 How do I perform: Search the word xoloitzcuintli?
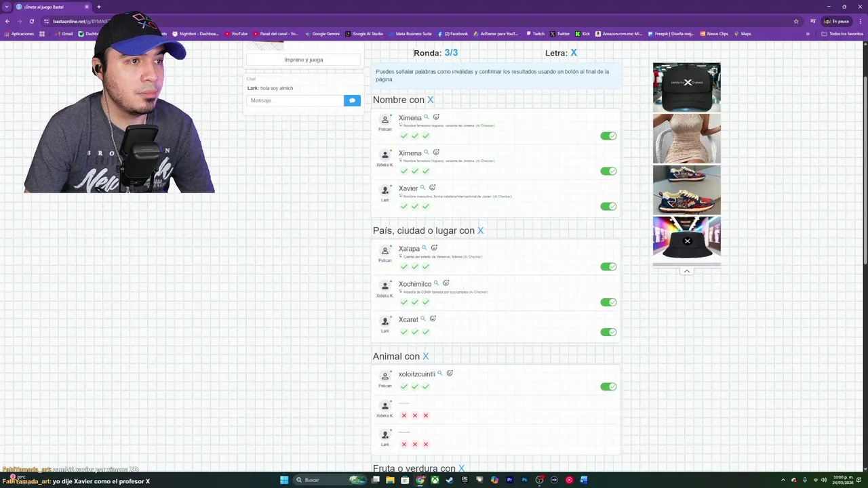click(440, 373)
